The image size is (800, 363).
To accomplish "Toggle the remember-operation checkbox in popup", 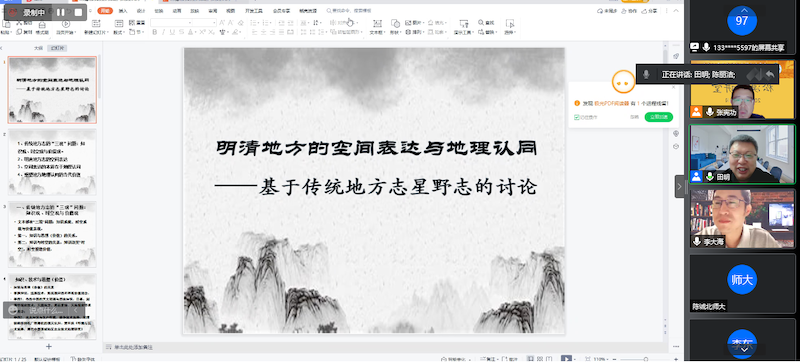I will [577, 117].
